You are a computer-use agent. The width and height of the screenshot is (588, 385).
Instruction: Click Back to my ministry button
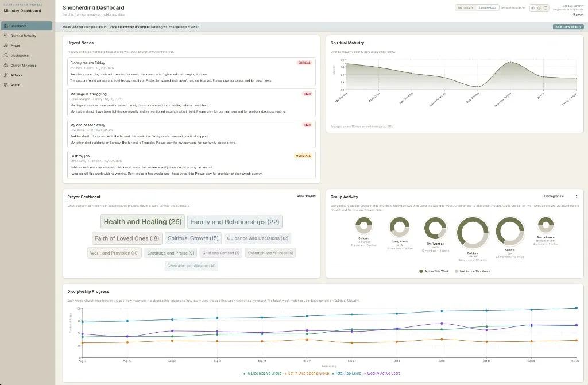tap(568, 26)
